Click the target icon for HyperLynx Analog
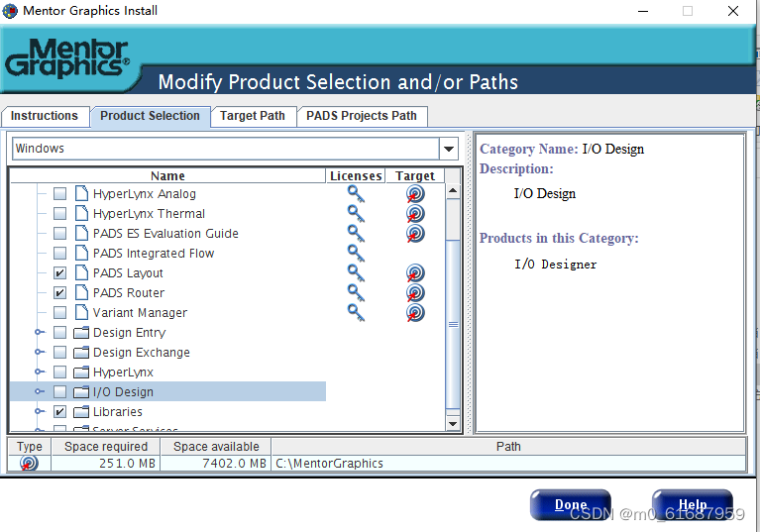 [415, 194]
